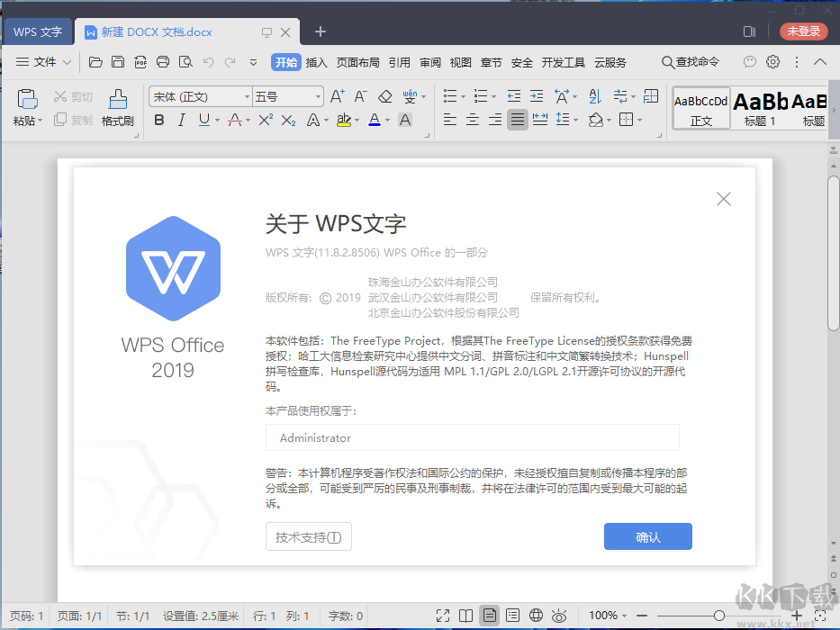Open the 审阅 ribbon tab

click(x=429, y=62)
